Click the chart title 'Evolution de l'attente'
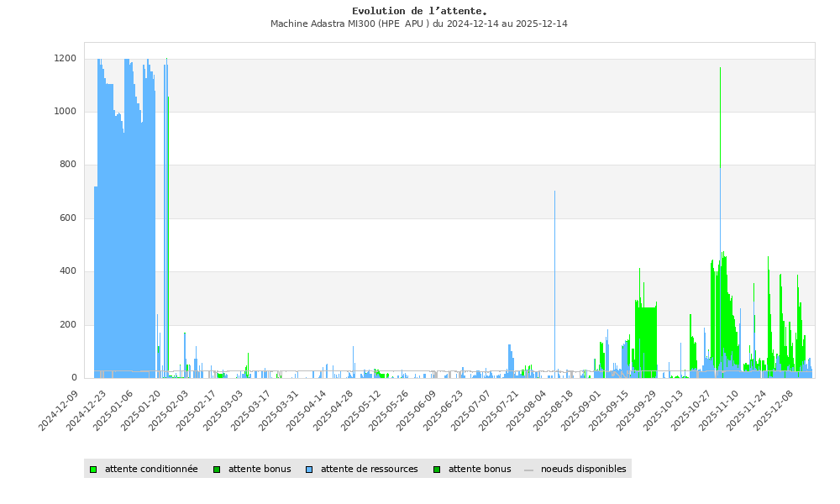The image size is (840, 504). tap(419, 11)
